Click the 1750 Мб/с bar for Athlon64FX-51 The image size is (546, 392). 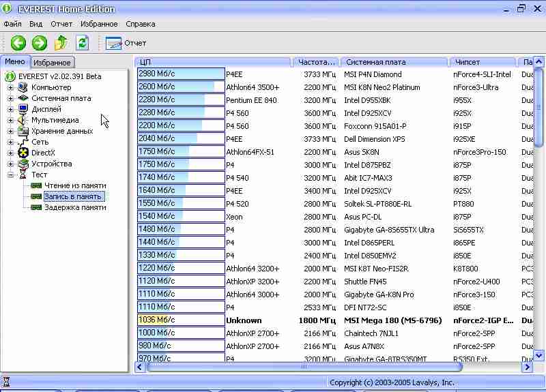181,151
